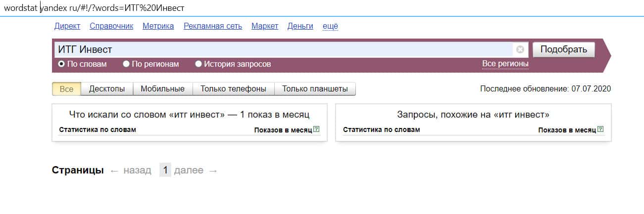Go to the 'Рекламная сеть' link
Screen dimensions: 644x214
click(x=212, y=26)
